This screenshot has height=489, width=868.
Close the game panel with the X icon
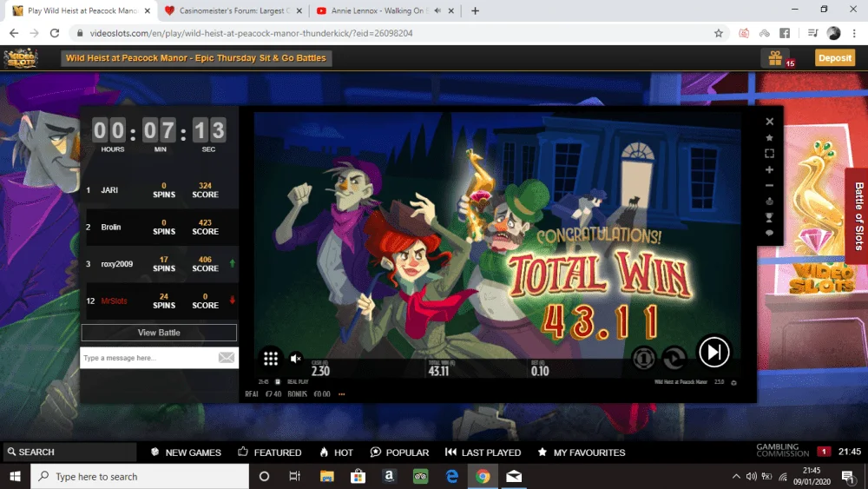pyautogui.click(x=769, y=122)
